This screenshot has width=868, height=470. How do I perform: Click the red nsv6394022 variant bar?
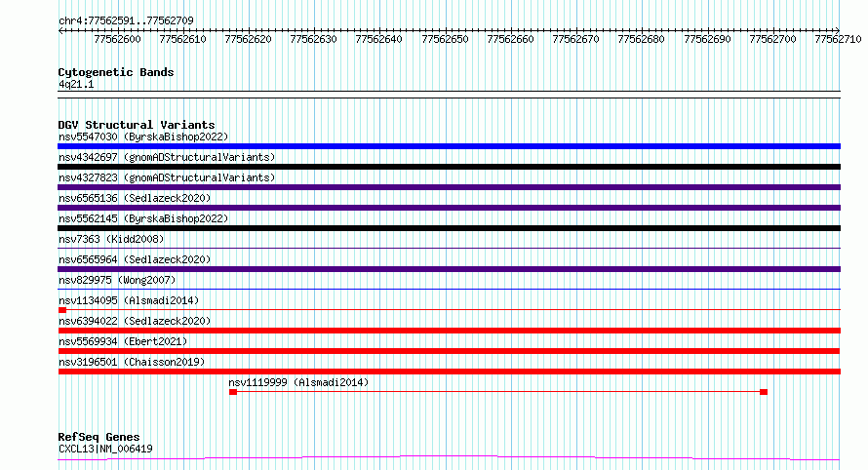pyautogui.click(x=449, y=331)
